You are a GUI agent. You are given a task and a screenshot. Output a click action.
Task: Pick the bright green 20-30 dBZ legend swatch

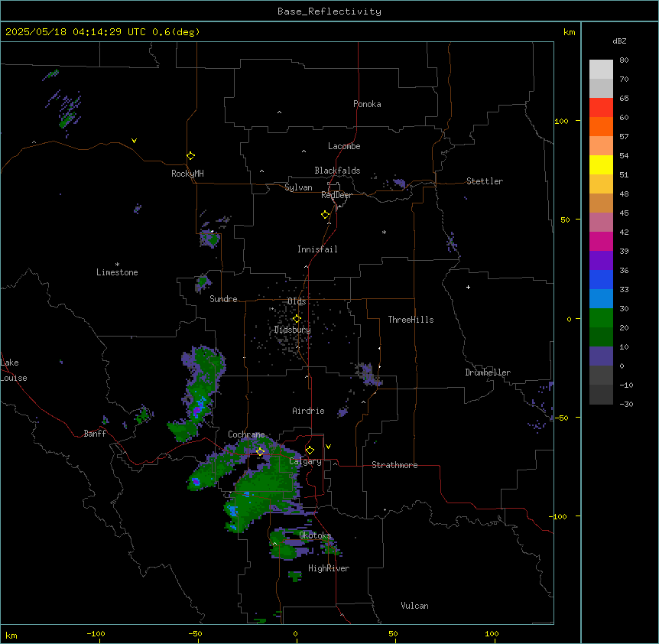[x=601, y=318]
